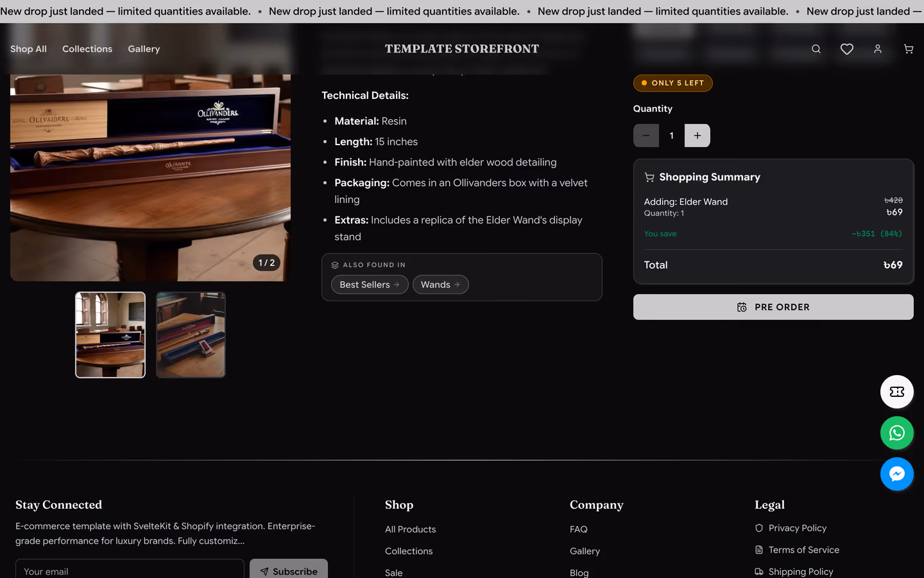Open the Wands collection tag
The height and width of the screenshot is (578, 924).
click(x=440, y=285)
